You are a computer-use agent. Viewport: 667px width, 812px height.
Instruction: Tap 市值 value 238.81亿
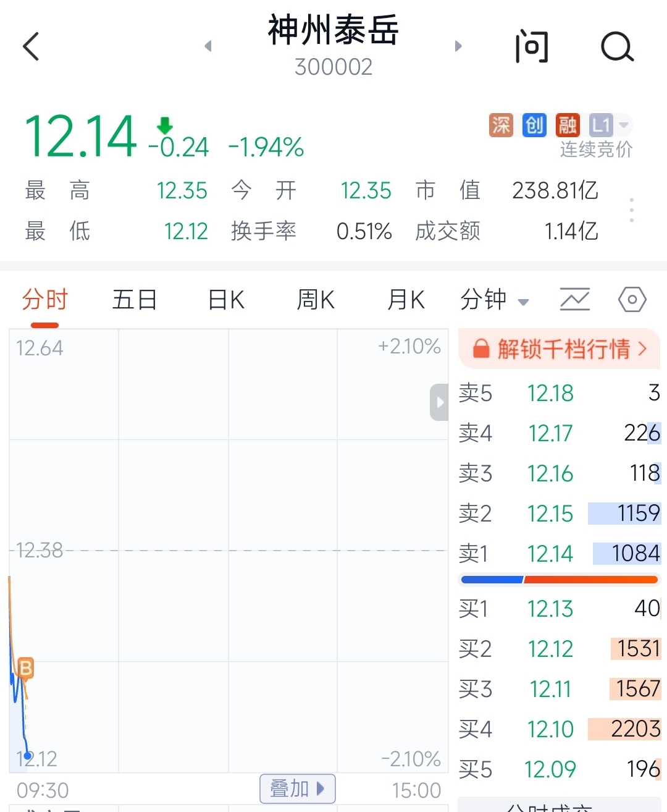coord(555,190)
